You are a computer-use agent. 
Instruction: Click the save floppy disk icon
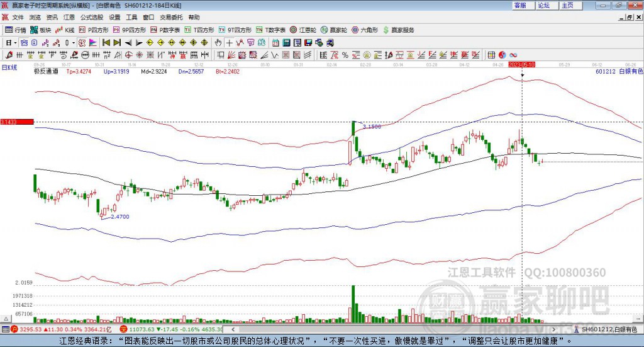(308, 43)
